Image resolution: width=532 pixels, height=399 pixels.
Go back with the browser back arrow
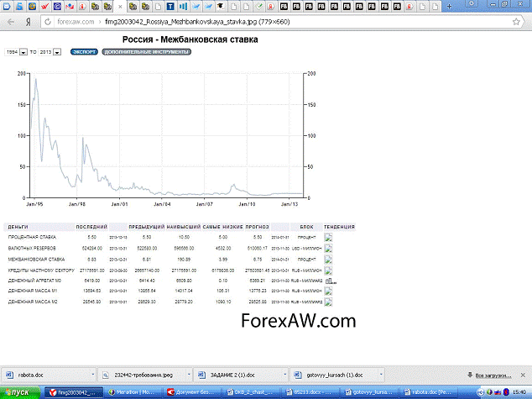click(11, 22)
